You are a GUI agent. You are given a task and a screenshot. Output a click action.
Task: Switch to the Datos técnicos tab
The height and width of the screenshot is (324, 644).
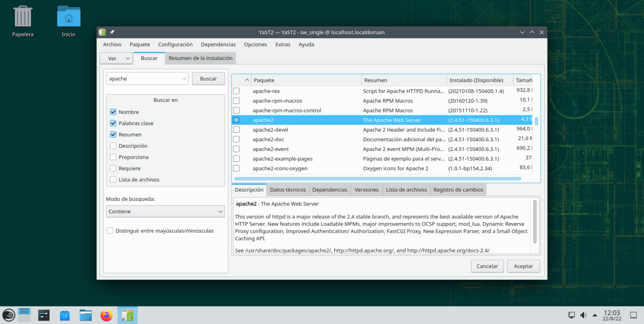click(x=288, y=189)
